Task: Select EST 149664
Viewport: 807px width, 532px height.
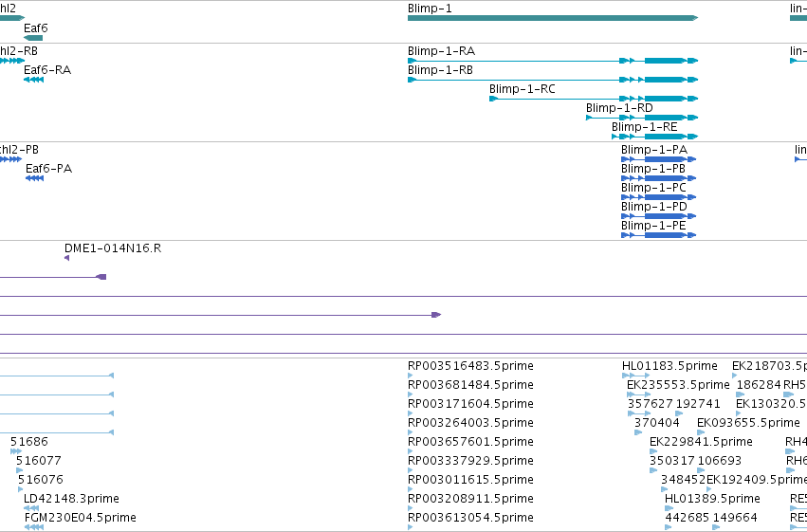Action: point(735,518)
